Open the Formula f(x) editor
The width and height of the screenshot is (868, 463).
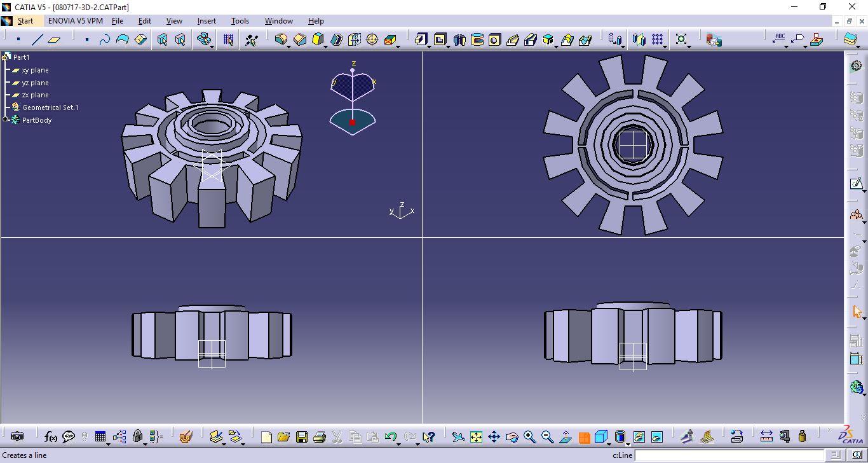(x=50, y=437)
